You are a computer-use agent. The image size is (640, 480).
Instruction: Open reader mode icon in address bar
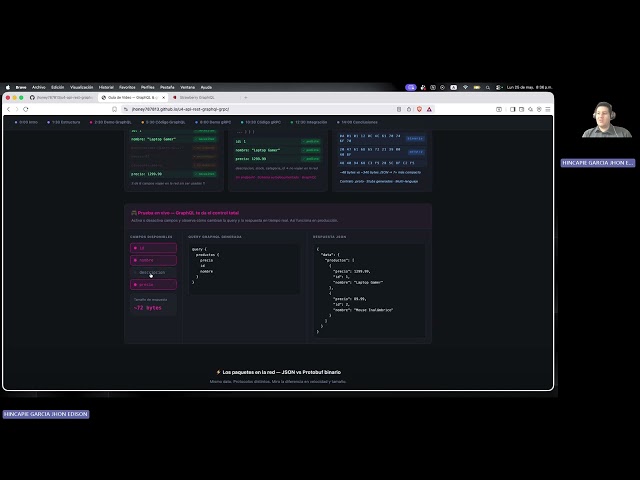[x=399, y=109]
